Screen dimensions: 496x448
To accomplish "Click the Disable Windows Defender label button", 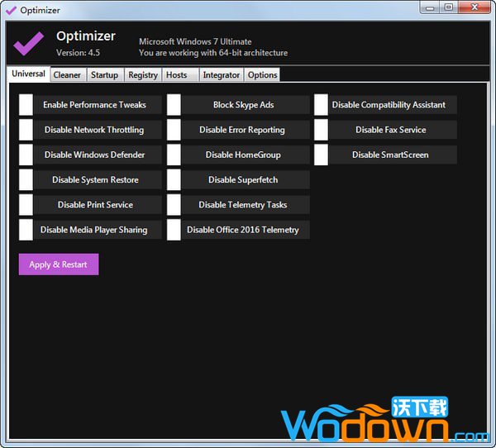I will [98, 155].
